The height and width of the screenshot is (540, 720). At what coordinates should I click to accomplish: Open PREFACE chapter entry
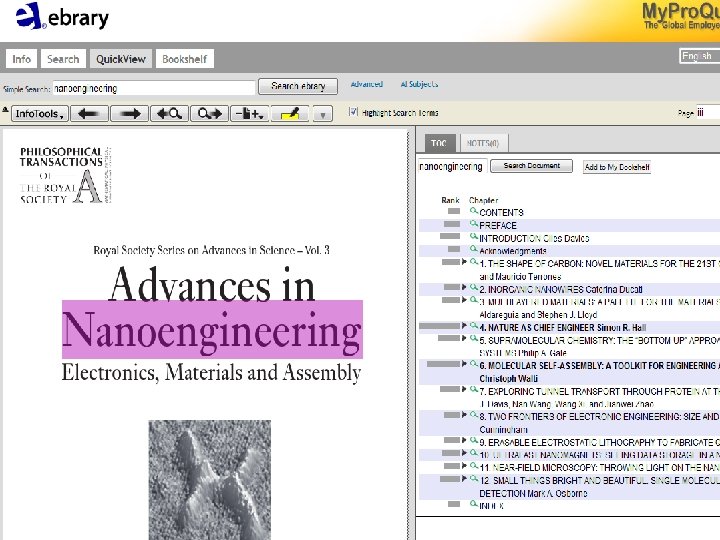(498, 225)
